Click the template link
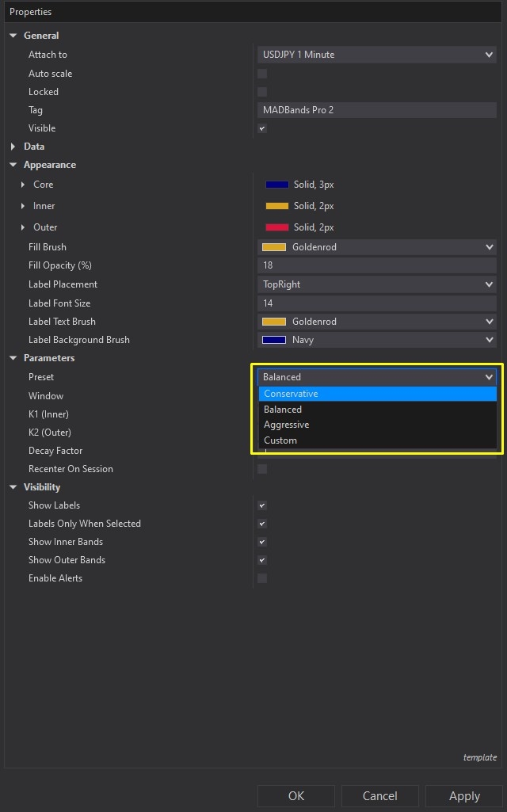 pos(480,757)
